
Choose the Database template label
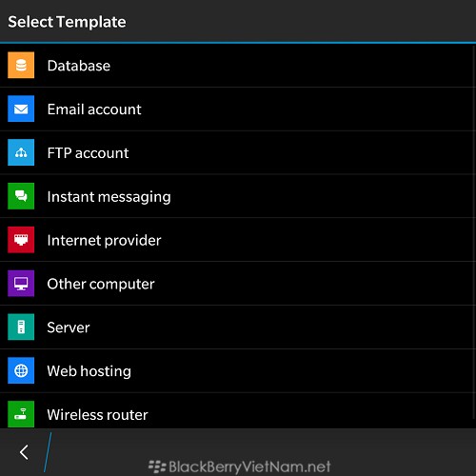coord(79,66)
